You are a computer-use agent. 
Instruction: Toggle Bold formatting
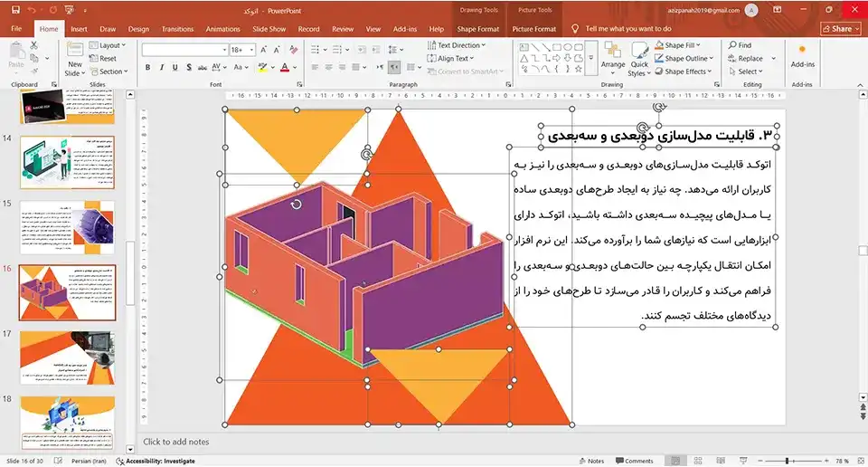(147, 67)
